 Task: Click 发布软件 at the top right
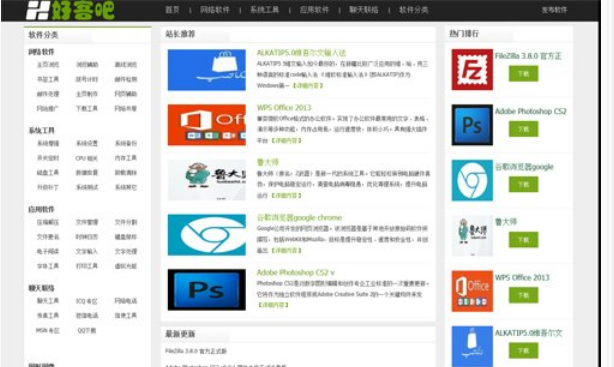554,10
